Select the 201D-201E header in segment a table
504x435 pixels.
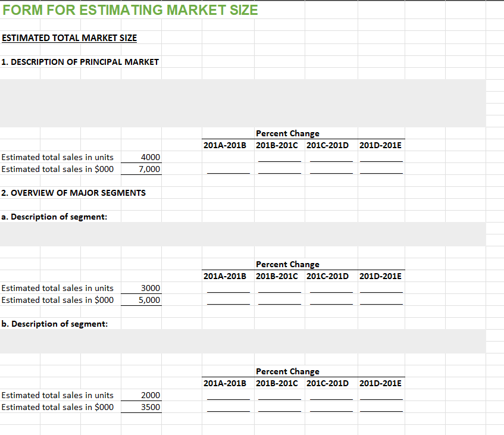click(x=380, y=276)
